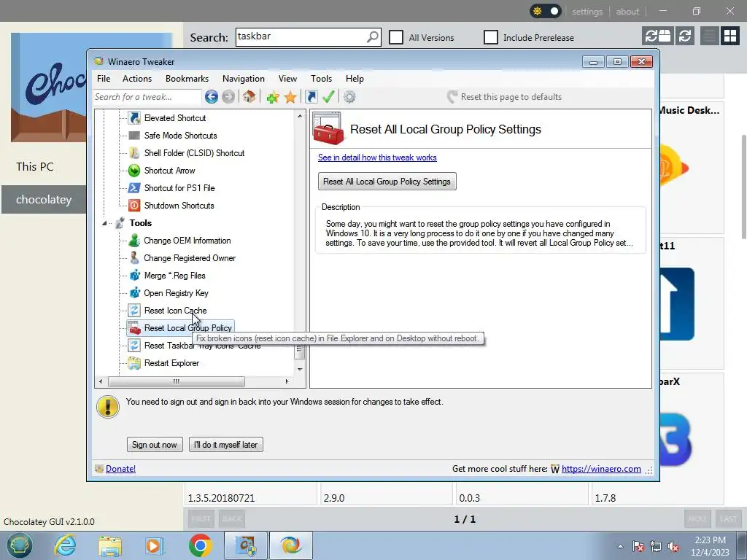Viewport: 747px width, 560px height.
Task: Select Shortcut Arrow tweak
Action: pyautogui.click(x=169, y=171)
